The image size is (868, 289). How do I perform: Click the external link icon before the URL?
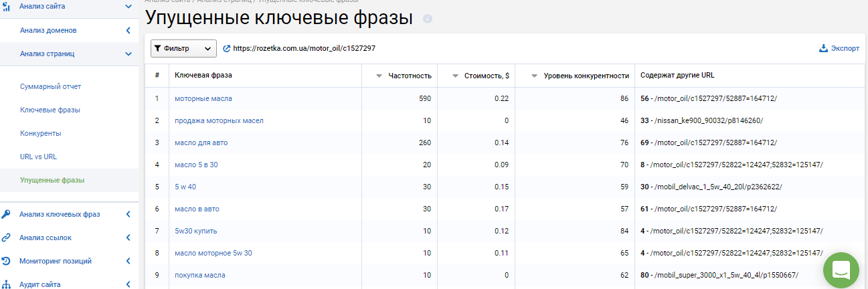[226, 49]
